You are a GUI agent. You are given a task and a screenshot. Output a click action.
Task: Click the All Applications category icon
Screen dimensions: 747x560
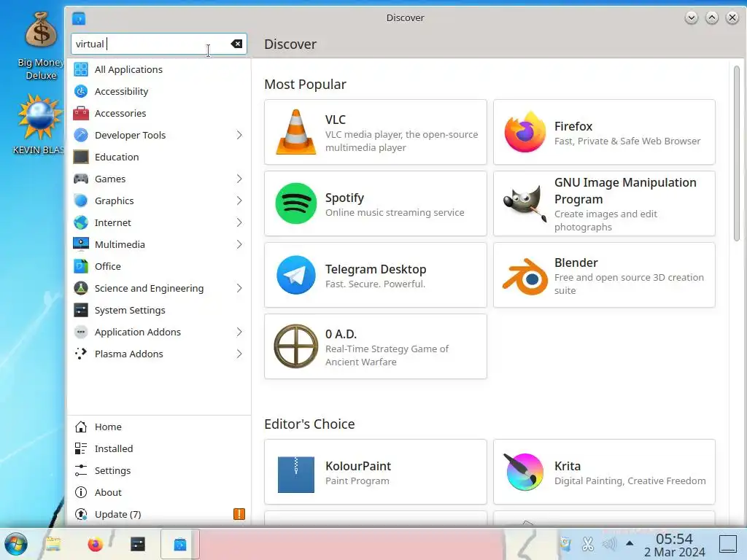click(x=81, y=69)
